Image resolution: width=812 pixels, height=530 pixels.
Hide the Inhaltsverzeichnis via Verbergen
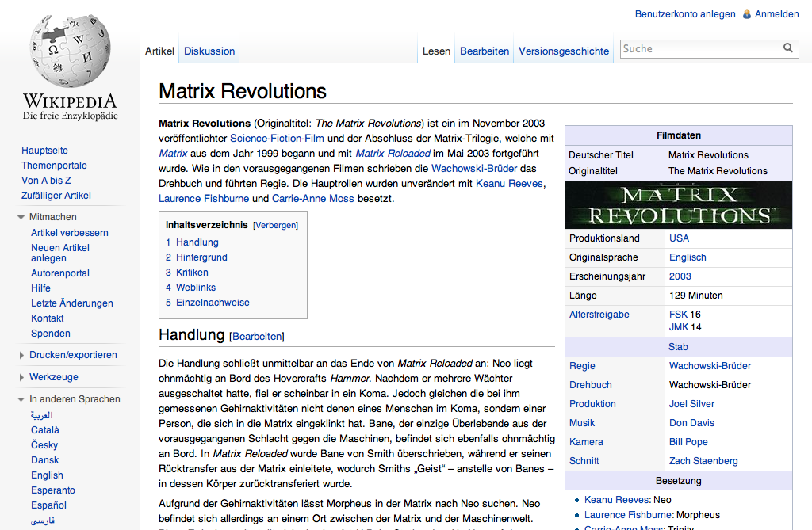pyautogui.click(x=275, y=225)
